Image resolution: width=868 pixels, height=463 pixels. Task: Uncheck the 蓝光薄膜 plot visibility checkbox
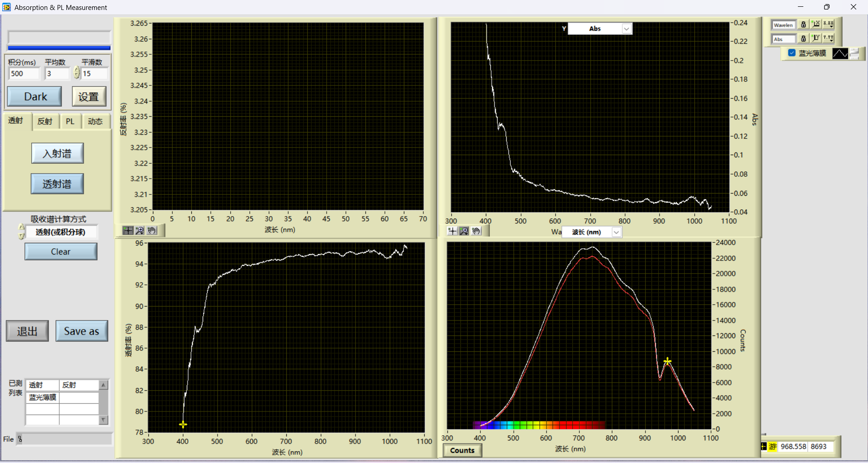[792, 53]
